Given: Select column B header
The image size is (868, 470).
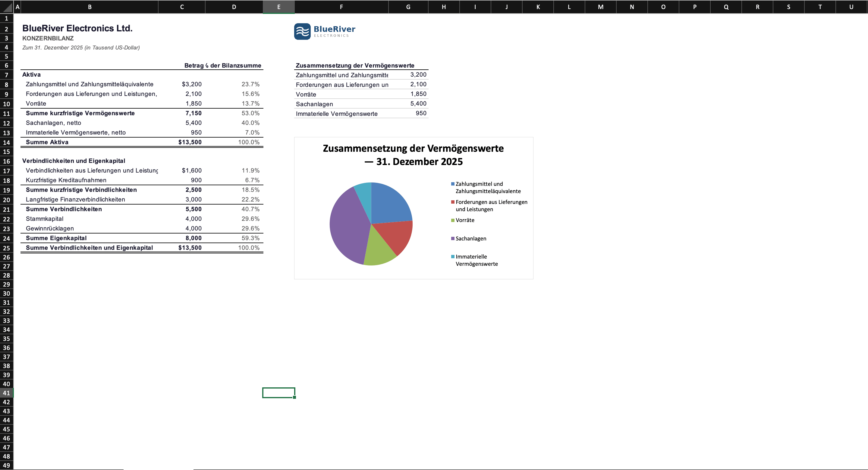Looking at the screenshot, I should 90,7.
